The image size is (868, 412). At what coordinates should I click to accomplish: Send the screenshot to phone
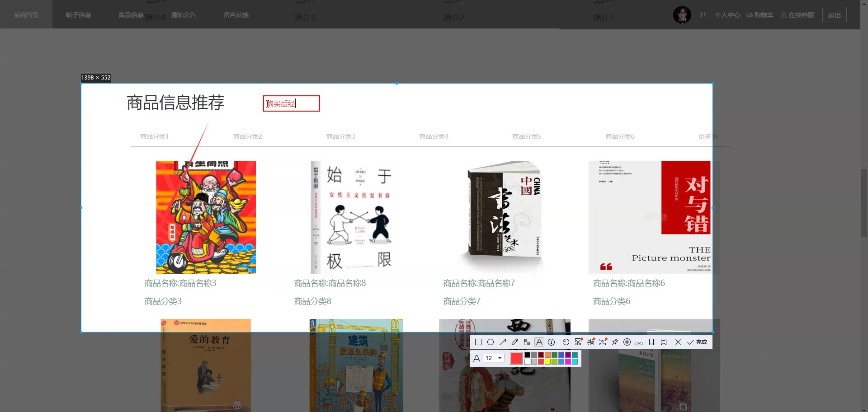pyautogui.click(x=651, y=342)
